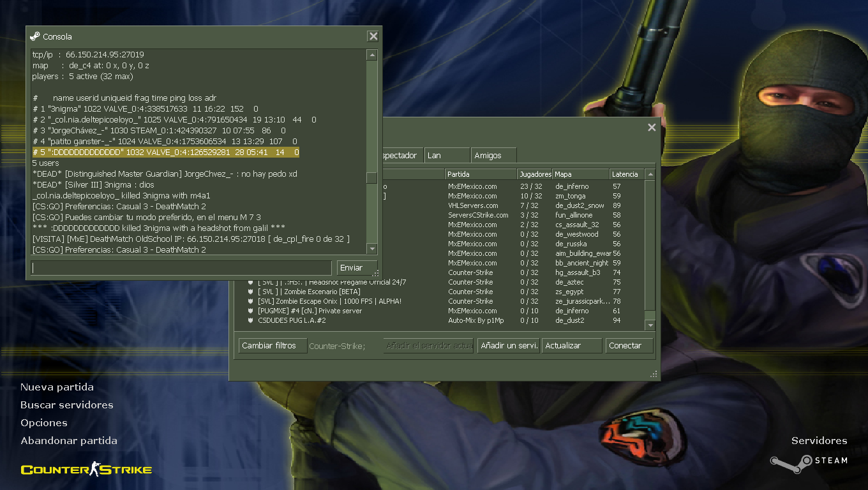Select the highlighted :DDDDDDDDDDDDDD player line in console
The width and height of the screenshot is (868, 490).
166,152
